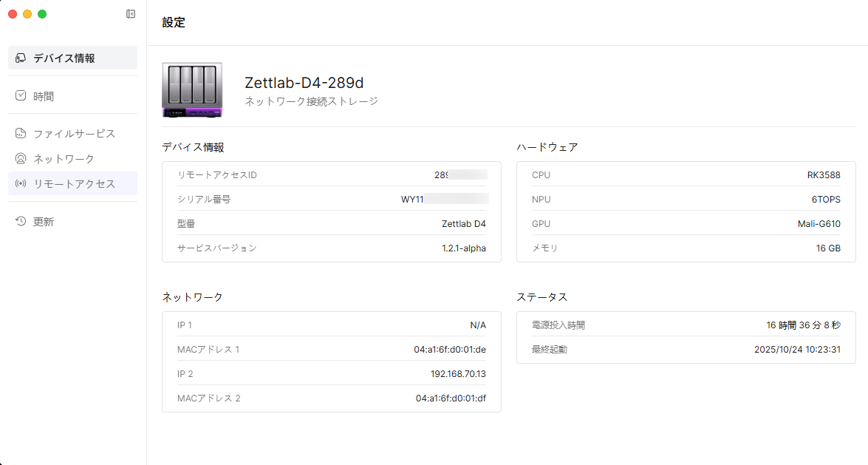Click the remote access signal icon
This screenshot has width=868, height=465.
(21, 184)
